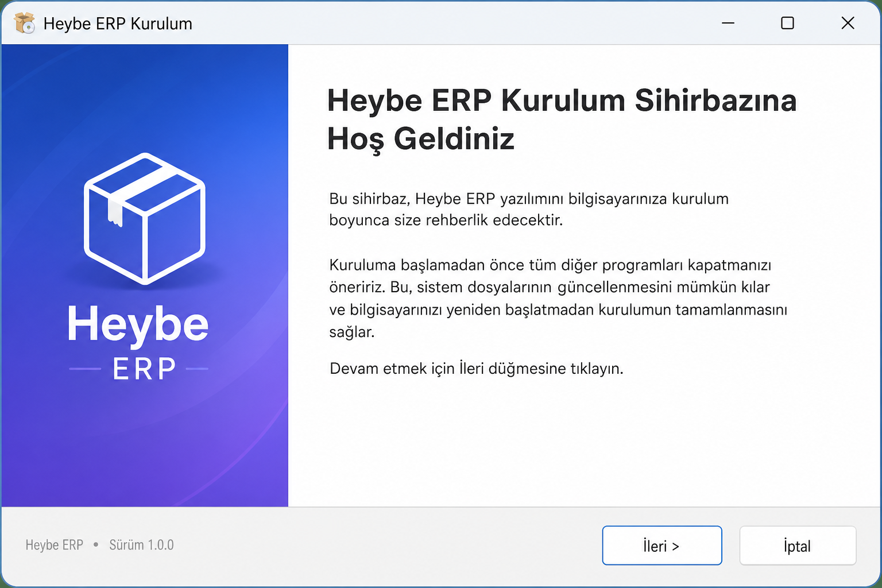Select the 'Heybe ERP Kurulum' title text
This screenshot has width=882, height=588.
[118, 24]
